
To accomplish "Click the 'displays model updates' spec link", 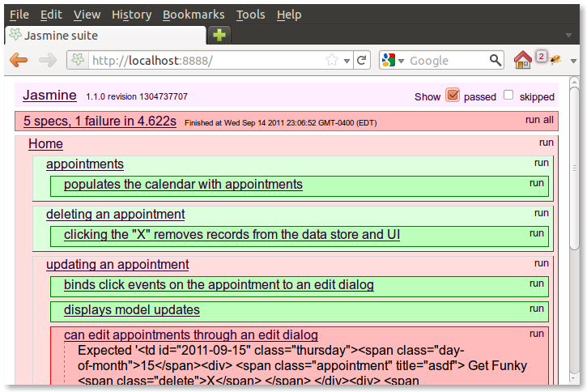I will [x=132, y=309].
